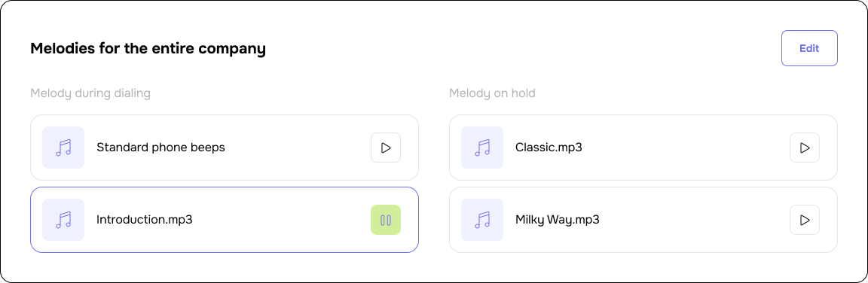The image size is (868, 283).
Task: Open the Edit button for company melodies
Action: point(809,48)
